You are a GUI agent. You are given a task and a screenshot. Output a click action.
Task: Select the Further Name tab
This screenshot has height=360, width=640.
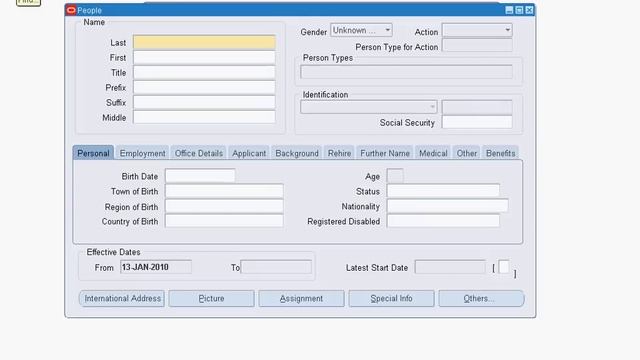[x=385, y=153]
